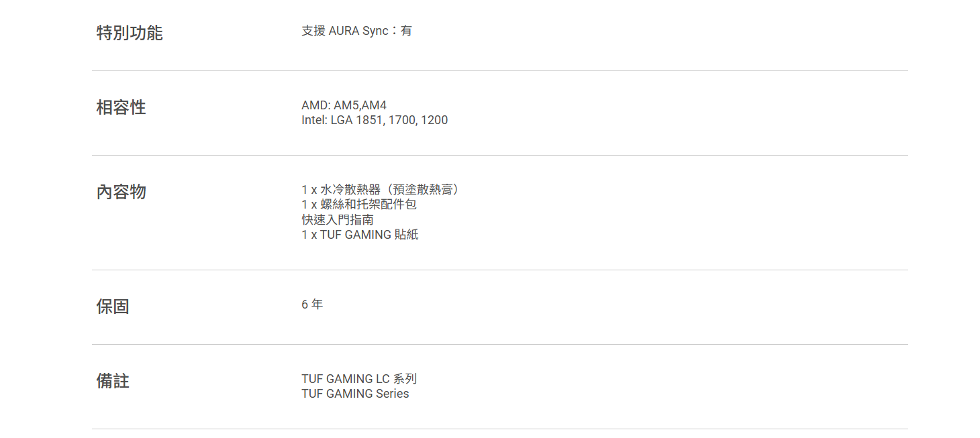
Task: Click the divider line below 相容性 row
Action: coord(499,155)
